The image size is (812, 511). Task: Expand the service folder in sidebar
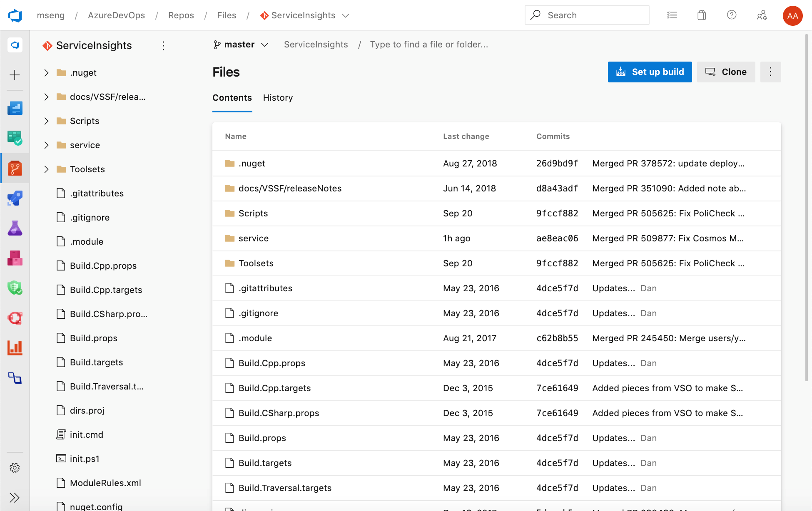coord(46,145)
